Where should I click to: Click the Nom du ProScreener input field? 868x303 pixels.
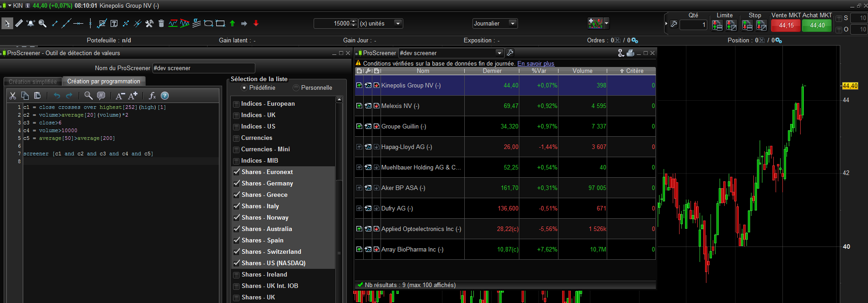(x=203, y=68)
